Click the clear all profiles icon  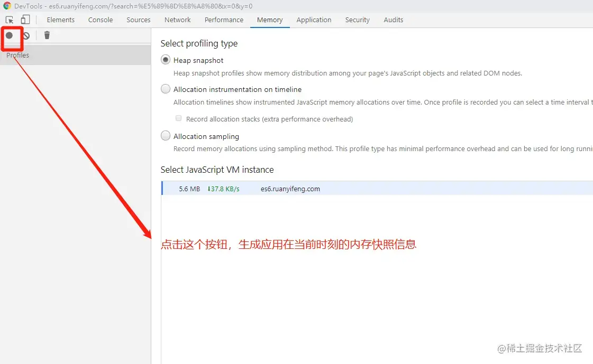(x=26, y=35)
